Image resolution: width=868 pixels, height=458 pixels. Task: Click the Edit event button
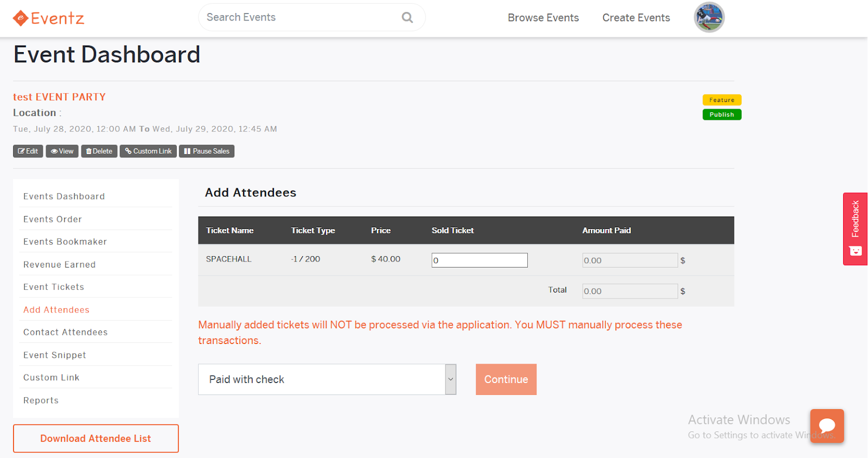point(28,151)
